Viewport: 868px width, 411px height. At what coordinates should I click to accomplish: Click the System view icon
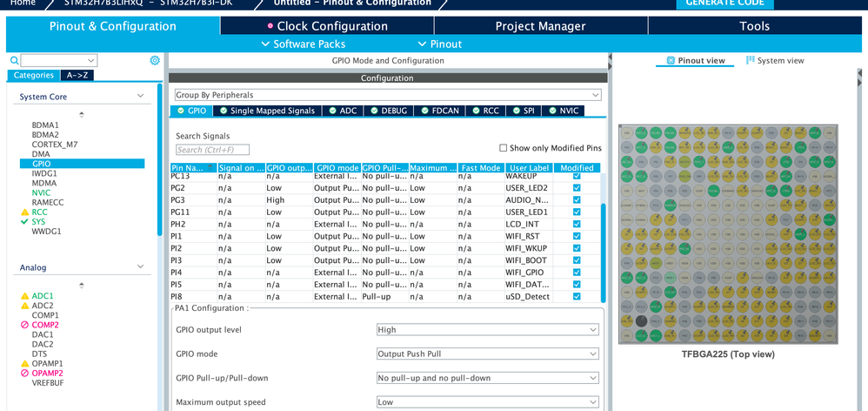750,60
